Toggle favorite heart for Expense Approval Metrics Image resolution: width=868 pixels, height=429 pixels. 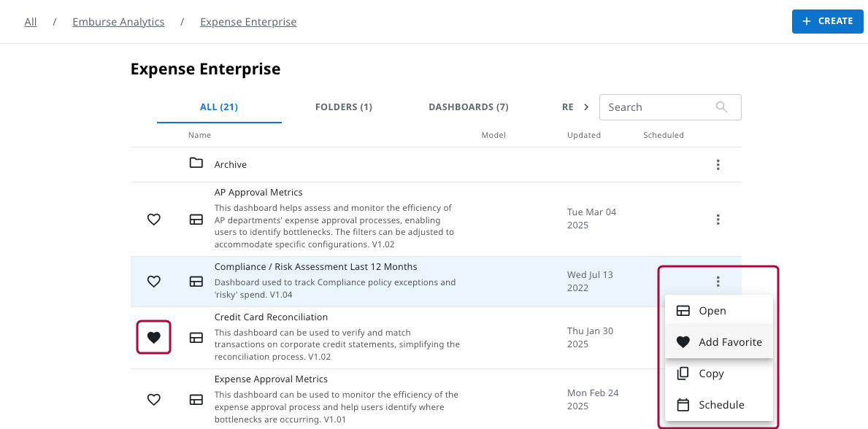[x=153, y=400]
